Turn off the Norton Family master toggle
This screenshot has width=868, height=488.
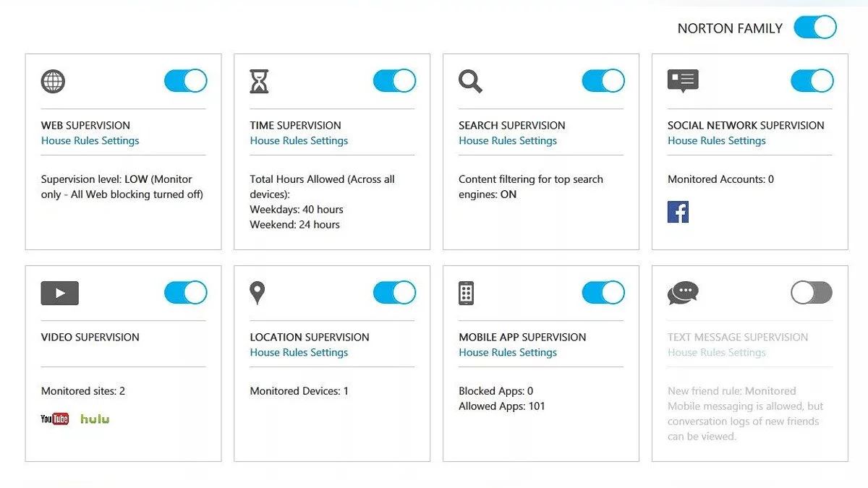click(x=815, y=27)
